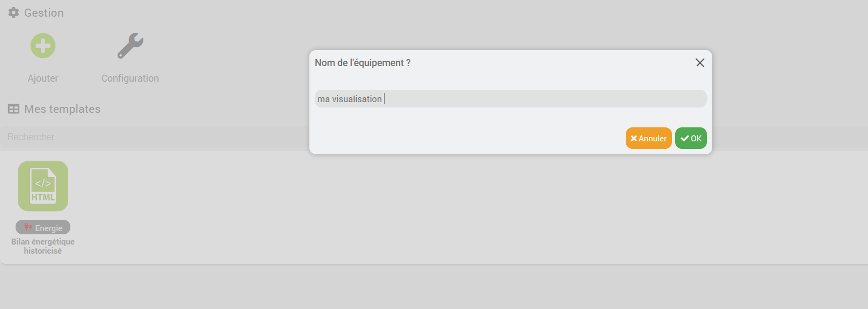Click the red energy icon in the Energie badge
This screenshot has width=868, height=309.
pyautogui.click(x=28, y=227)
